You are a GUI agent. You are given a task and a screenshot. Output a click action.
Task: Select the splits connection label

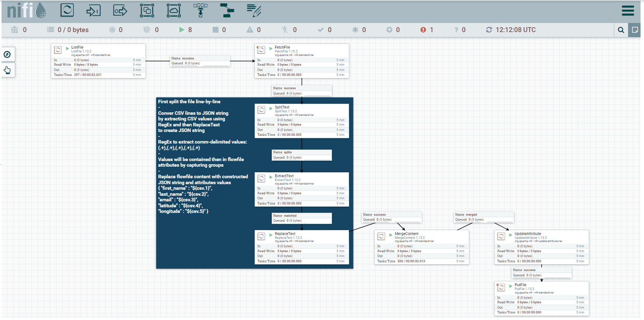[x=302, y=155]
